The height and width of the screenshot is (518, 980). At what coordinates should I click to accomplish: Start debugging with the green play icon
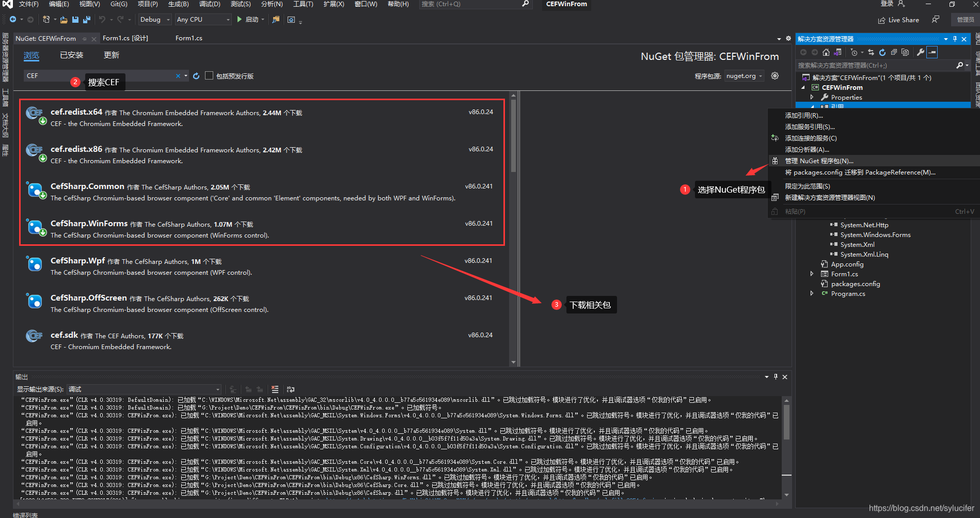[239, 19]
